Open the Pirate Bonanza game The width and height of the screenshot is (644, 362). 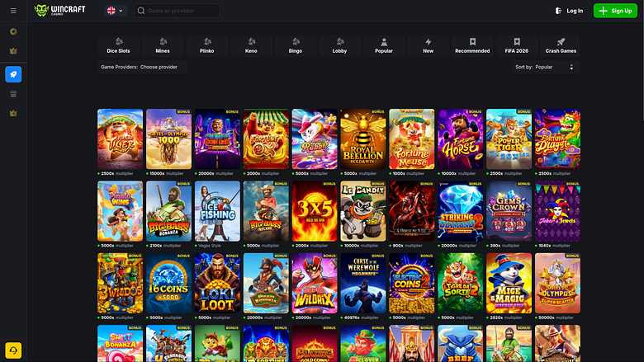tap(266, 284)
